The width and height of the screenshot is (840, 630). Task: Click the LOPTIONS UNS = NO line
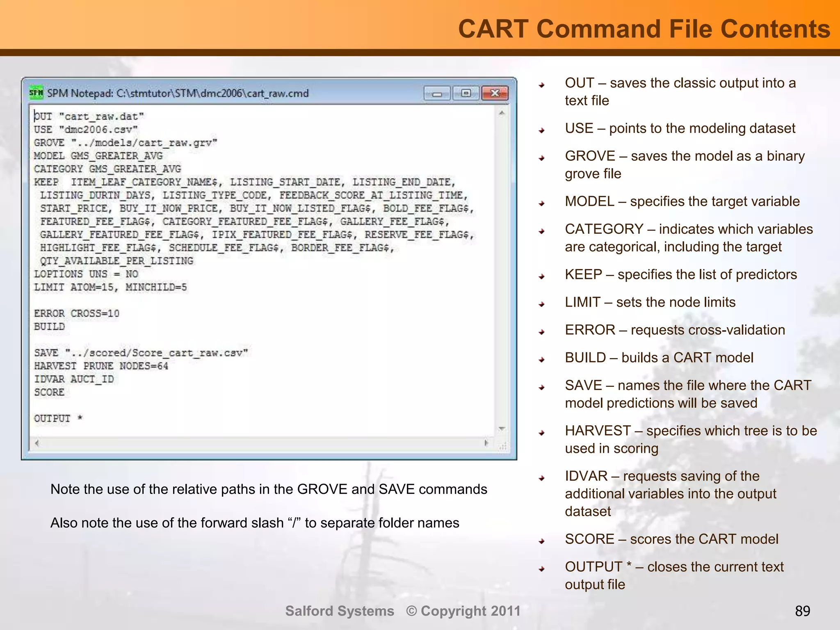click(x=86, y=274)
